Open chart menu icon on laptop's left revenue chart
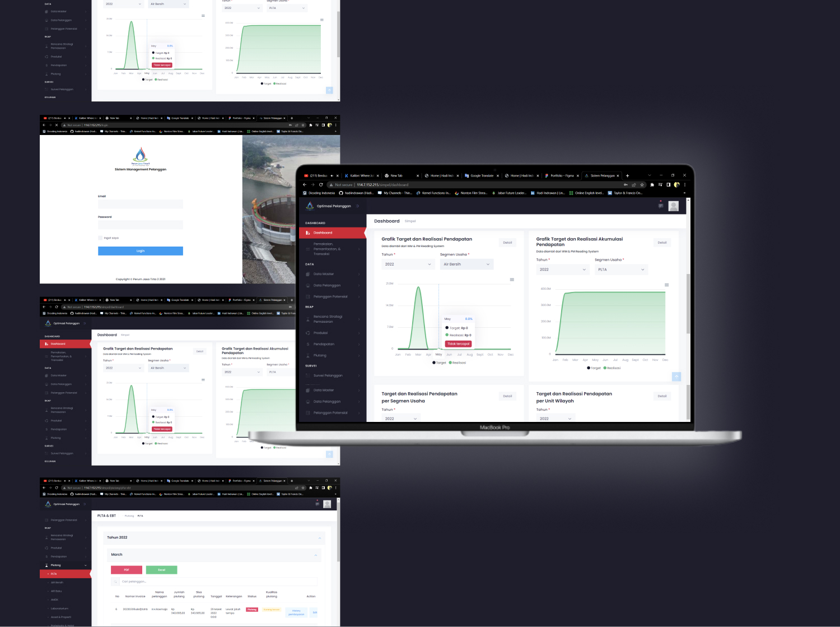840x627 pixels. [512, 280]
